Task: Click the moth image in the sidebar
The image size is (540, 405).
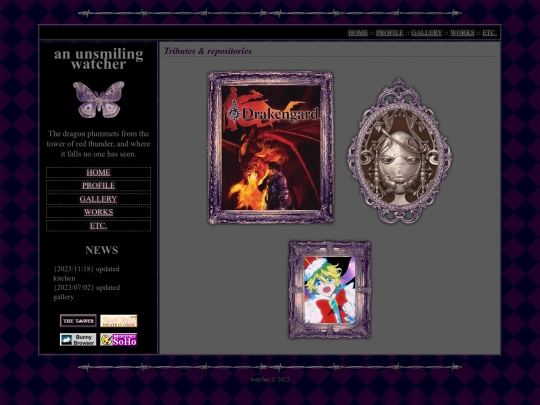Action: click(x=99, y=100)
